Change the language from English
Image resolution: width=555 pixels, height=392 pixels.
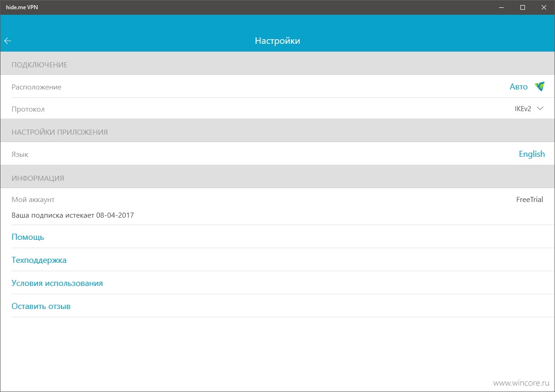pos(532,154)
